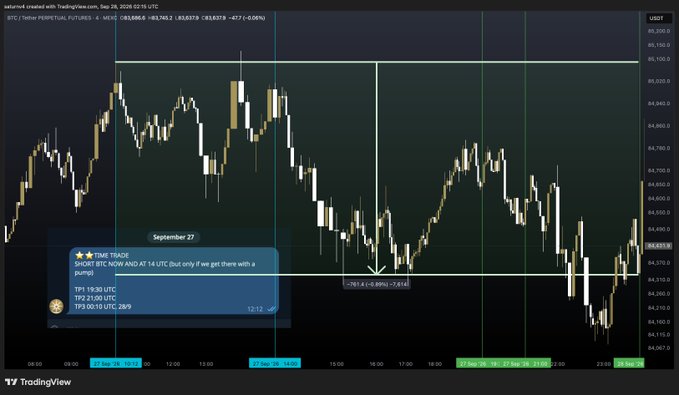Viewport: 679px width, 395px height.
Task: Click the 'TP3 00:10 UTC, 28/9' line
Action: pos(103,306)
